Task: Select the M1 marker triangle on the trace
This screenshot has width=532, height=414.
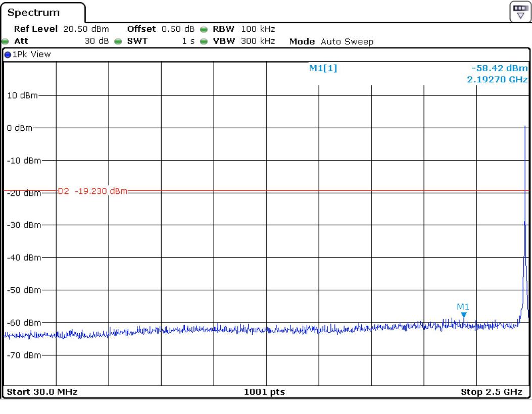Action: click(463, 315)
